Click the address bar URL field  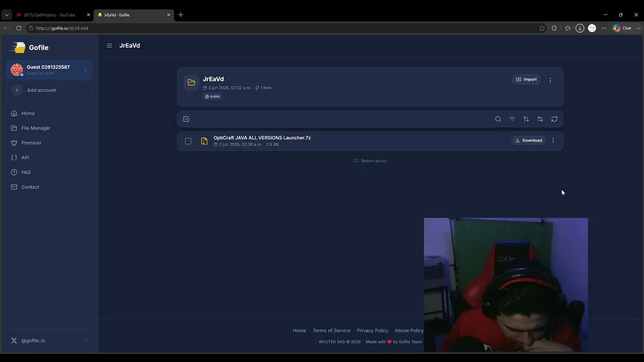pos(282,28)
